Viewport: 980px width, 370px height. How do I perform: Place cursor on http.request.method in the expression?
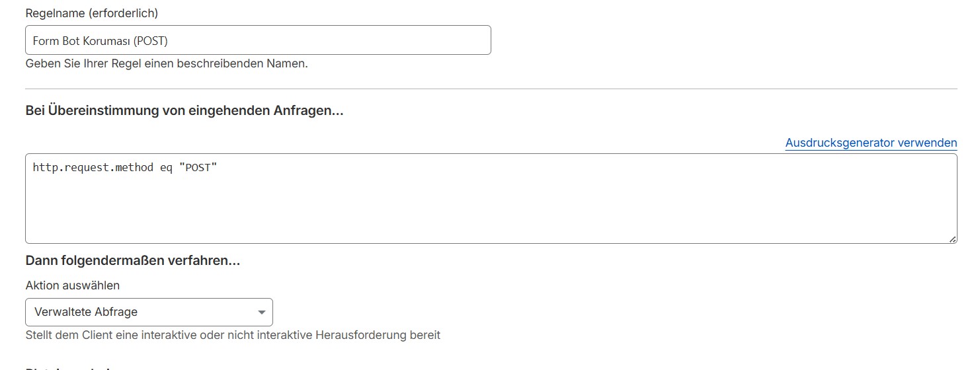pos(93,168)
